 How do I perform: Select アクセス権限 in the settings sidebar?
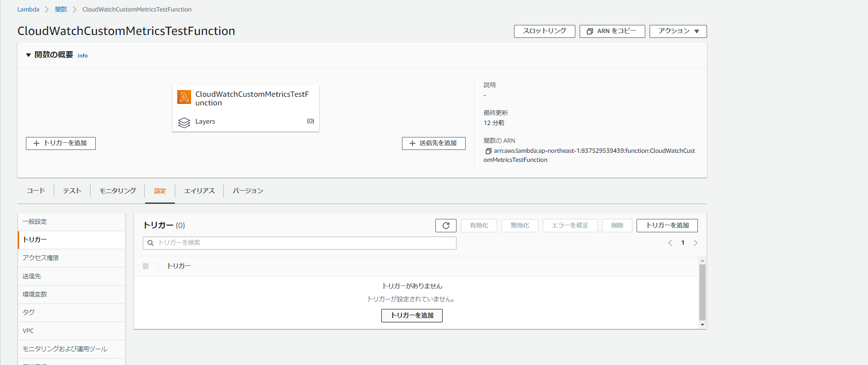point(71,258)
